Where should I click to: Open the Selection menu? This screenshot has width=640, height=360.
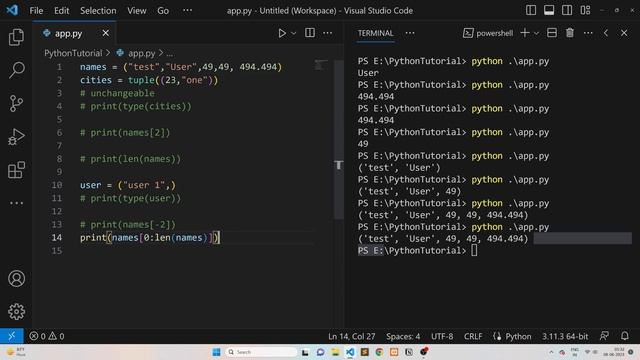point(98,11)
